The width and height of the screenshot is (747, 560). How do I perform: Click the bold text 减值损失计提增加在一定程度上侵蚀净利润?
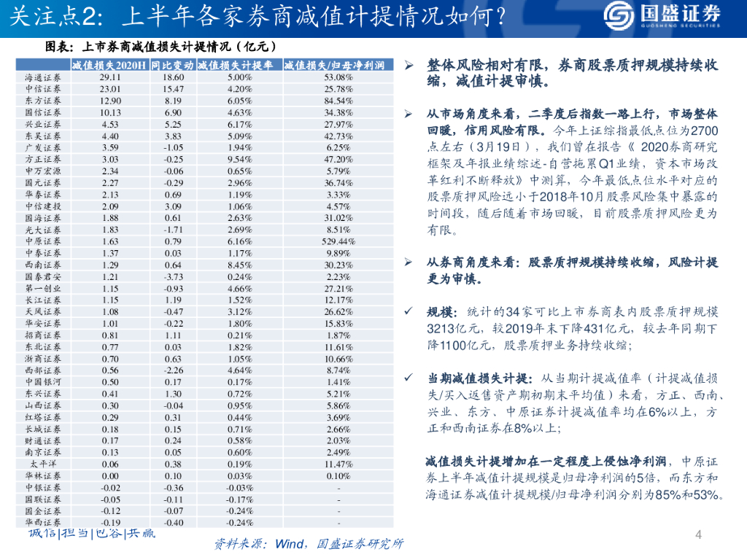tap(546, 462)
